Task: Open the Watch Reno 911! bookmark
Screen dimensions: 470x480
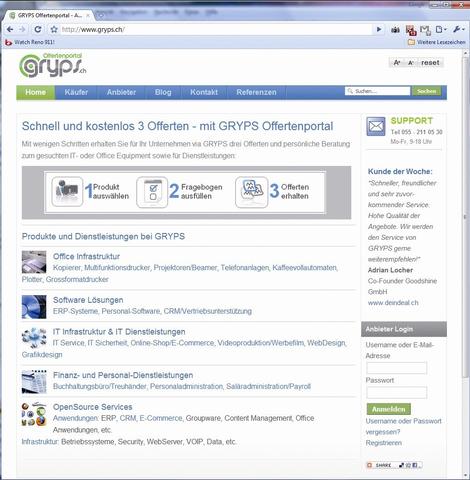Action: 30,42
